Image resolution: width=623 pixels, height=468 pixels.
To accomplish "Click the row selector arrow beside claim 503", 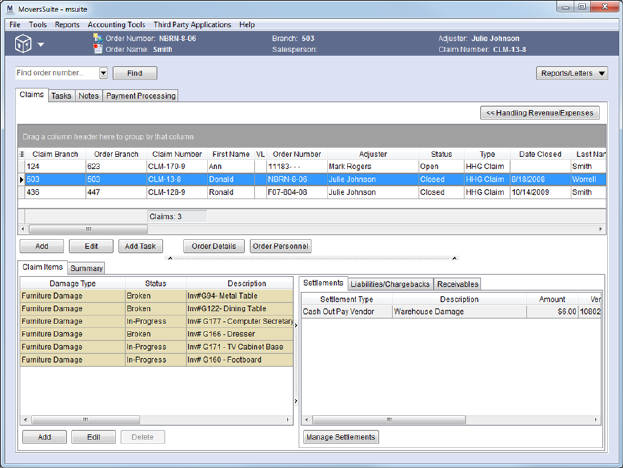I will 22,180.
